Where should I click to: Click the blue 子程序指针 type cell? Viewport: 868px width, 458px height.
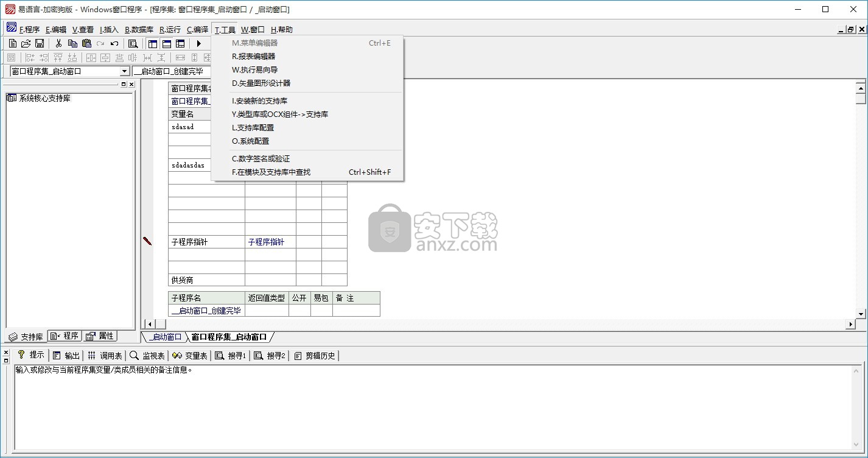tap(270, 242)
